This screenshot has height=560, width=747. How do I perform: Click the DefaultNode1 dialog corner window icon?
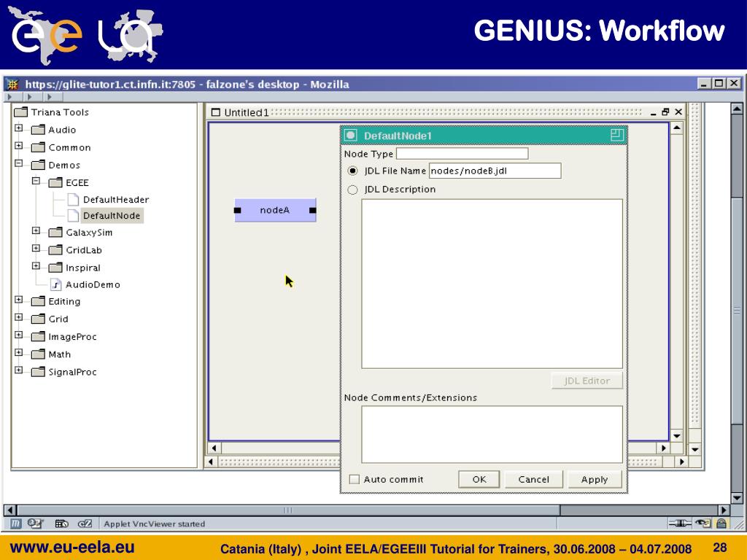coord(617,135)
